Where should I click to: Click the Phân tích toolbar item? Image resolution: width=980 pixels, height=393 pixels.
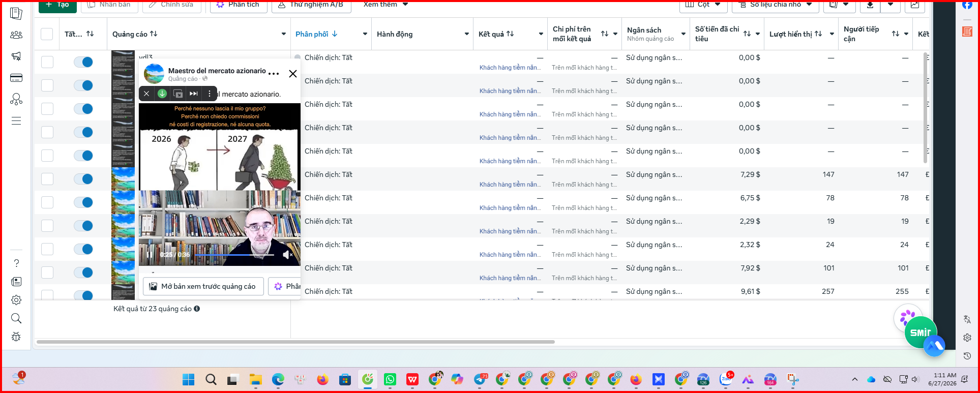[239, 5]
